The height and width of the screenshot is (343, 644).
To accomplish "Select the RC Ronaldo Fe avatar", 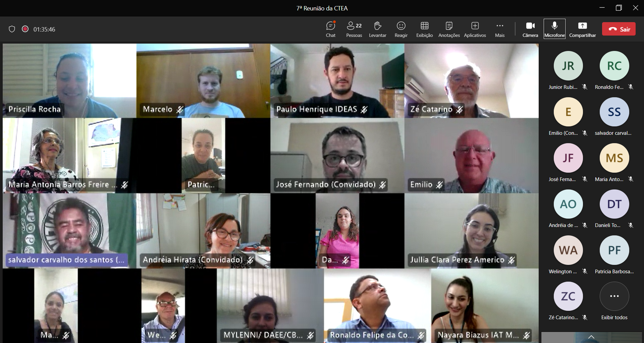I will (x=614, y=66).
